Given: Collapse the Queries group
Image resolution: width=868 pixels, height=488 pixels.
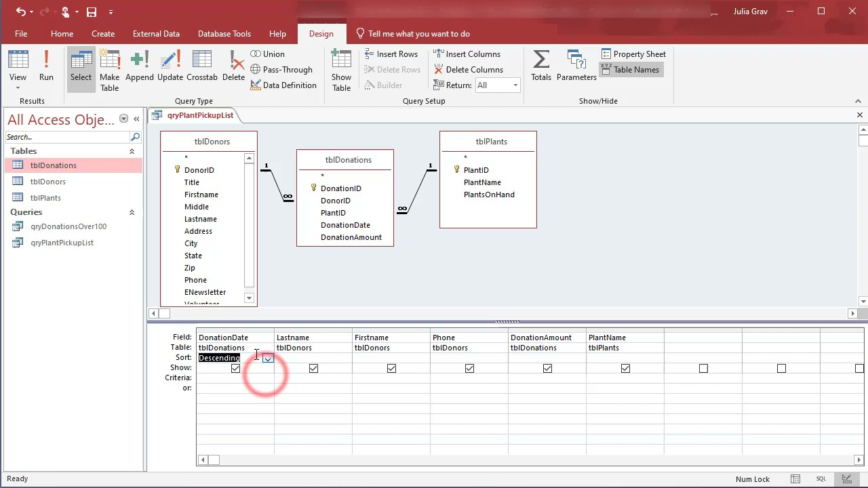Looking at the screenshot, I should tap(132, 212).
